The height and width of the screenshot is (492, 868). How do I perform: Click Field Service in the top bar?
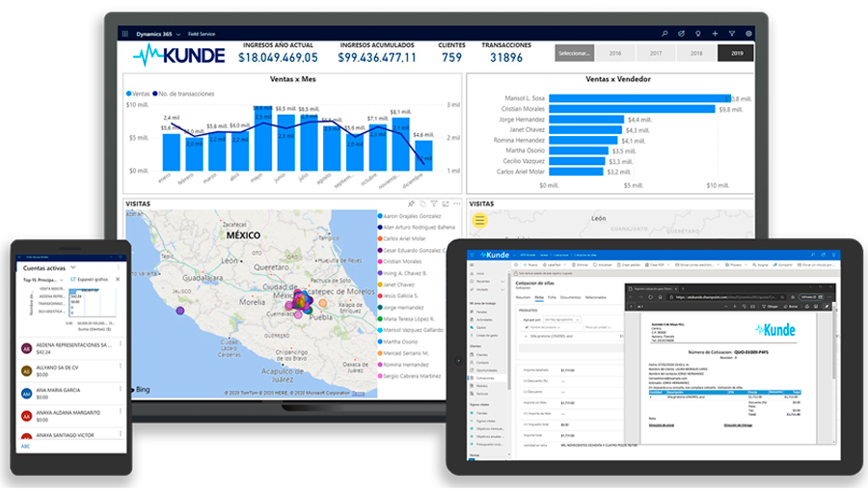point(202,34)
